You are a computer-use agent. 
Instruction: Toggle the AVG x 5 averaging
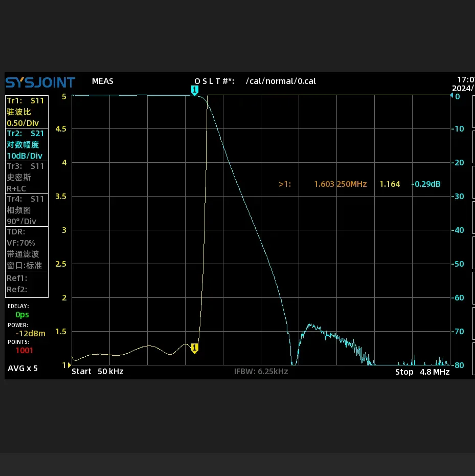click(22, 368)
